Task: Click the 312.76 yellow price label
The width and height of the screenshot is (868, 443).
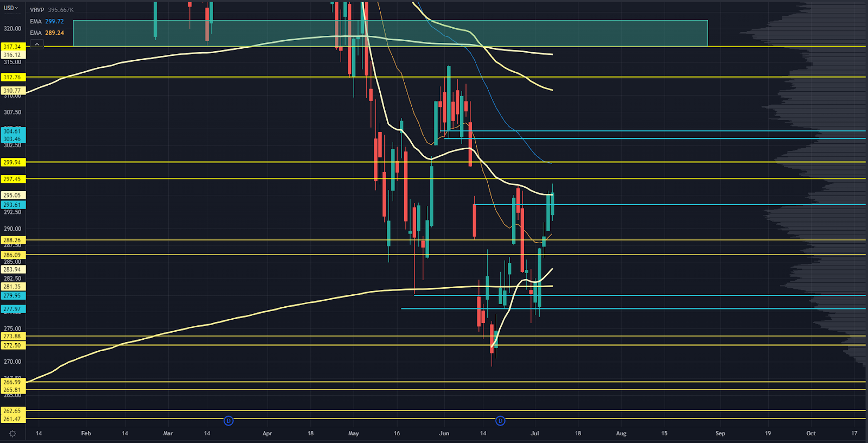Action: 12,77
